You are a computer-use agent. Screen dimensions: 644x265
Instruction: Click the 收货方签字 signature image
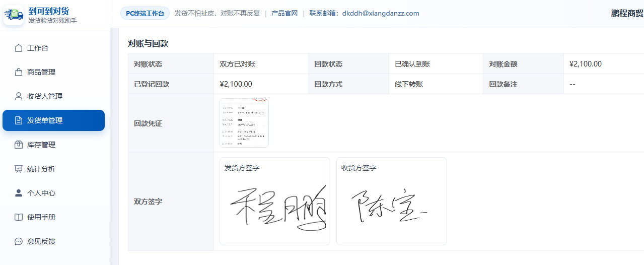pos(389,207)
